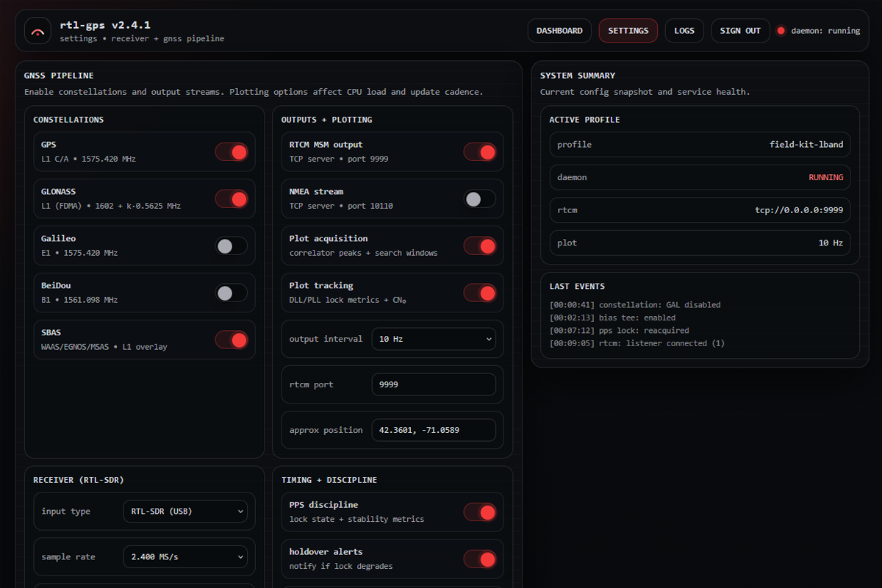Screen dimensions: 882x588
Task: Disable RTCM MSM output switch
Action: tap(480, 152)
